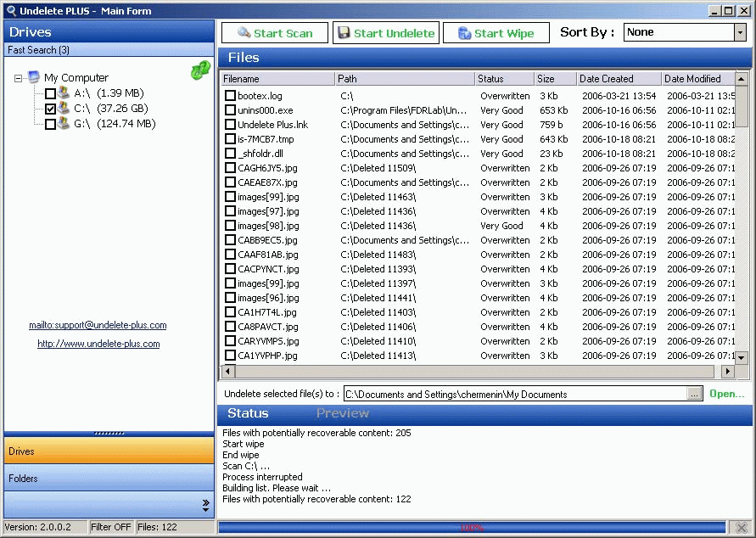This screenshot has height=538, width=756.
Task: Expand navigation pane options chevron
Action: (x=206, y=505)
